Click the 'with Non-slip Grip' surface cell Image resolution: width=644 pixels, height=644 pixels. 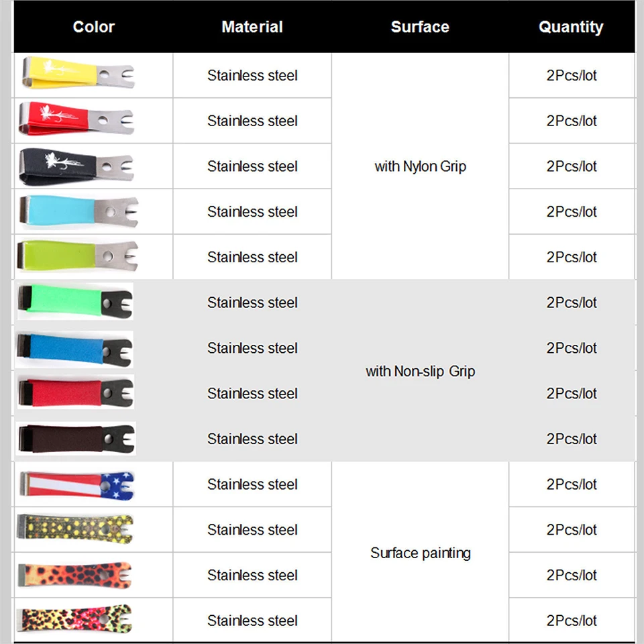pos(420,371)
